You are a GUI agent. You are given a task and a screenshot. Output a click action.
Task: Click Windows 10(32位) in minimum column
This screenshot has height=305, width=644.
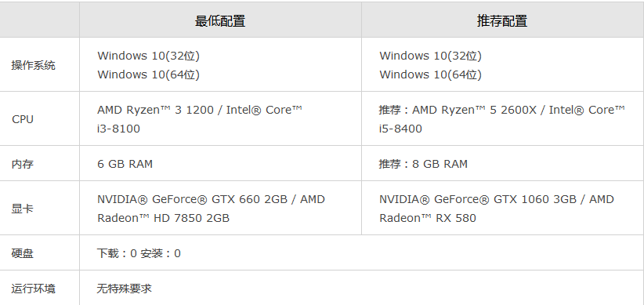coord(148,56)
